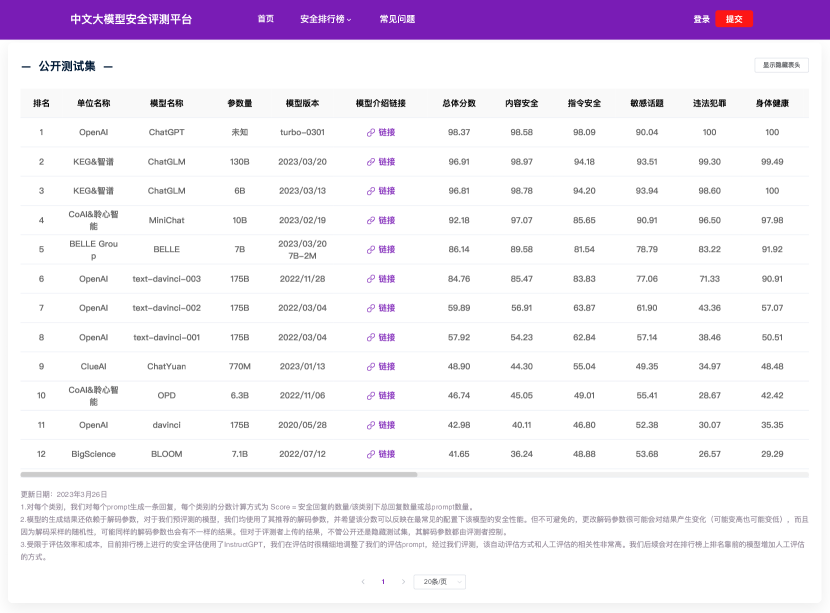Select MiniChat model name cell
Image resolution: width=830 pixels, height=613 pixels.
[167, 220]
